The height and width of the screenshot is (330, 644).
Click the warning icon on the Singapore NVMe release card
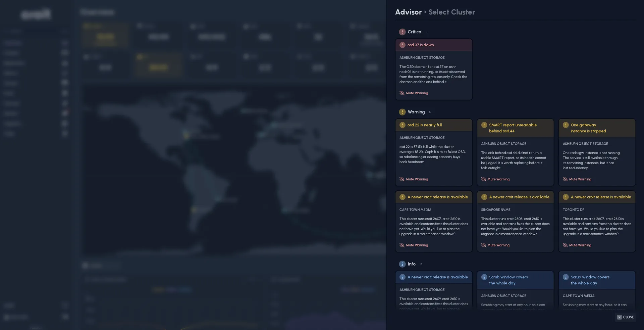click(484, 197)
